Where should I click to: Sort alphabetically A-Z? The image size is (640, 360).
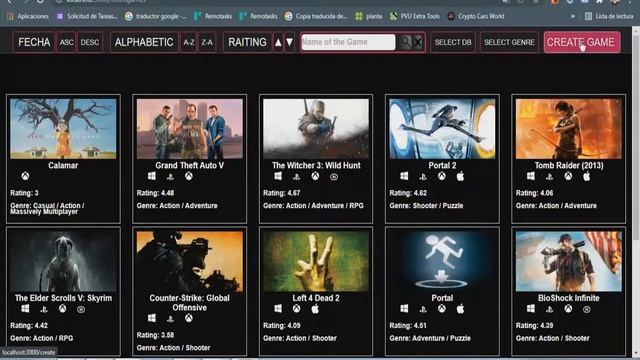tap(189, 42)
